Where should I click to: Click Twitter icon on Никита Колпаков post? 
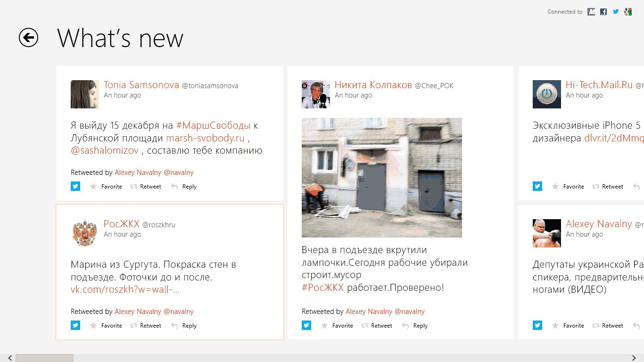pyautogui.click(x=306, y=325)
